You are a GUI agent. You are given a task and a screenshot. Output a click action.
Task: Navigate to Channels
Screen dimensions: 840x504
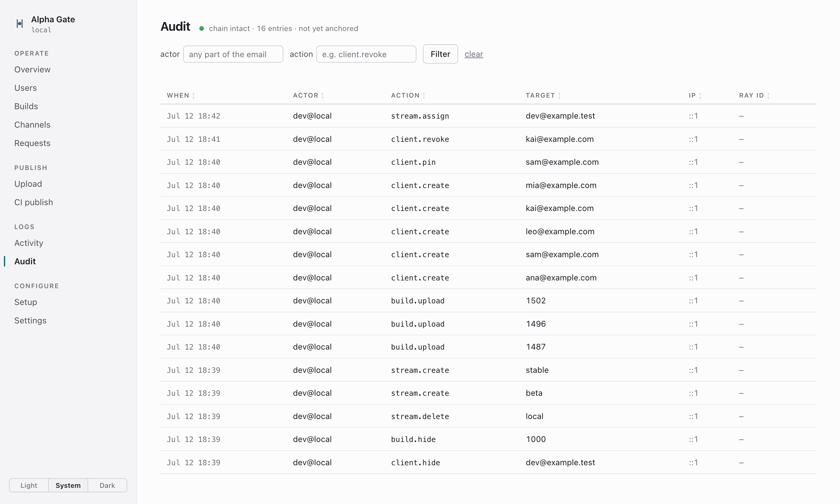tap(32, 125)
